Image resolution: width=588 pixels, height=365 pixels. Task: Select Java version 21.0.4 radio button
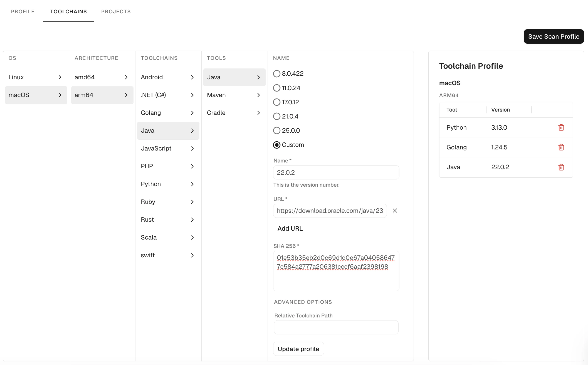[276, 116]
